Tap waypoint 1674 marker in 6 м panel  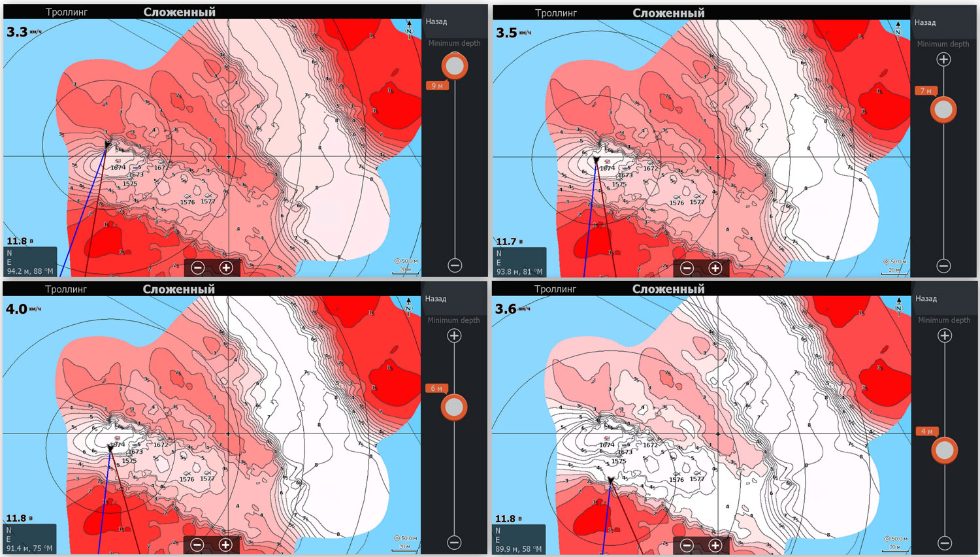(x=118, y=439)
